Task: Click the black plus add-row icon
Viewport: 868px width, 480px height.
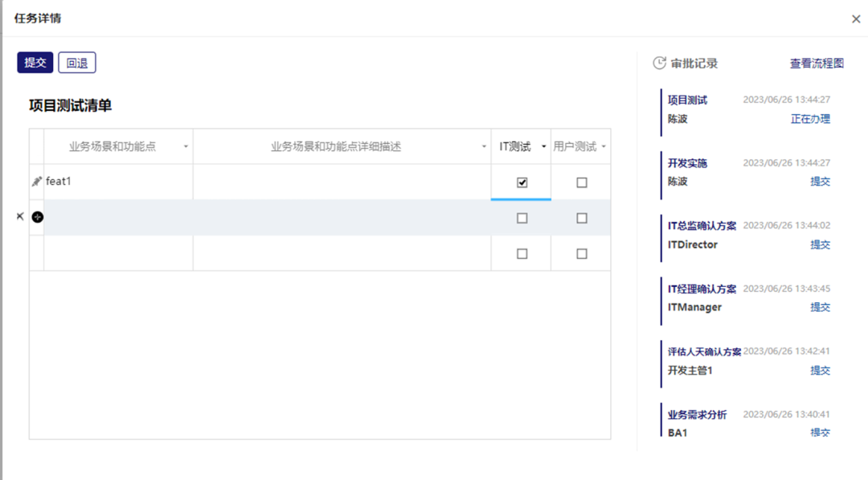Action: pyautogui.click(x=37, y=217)
